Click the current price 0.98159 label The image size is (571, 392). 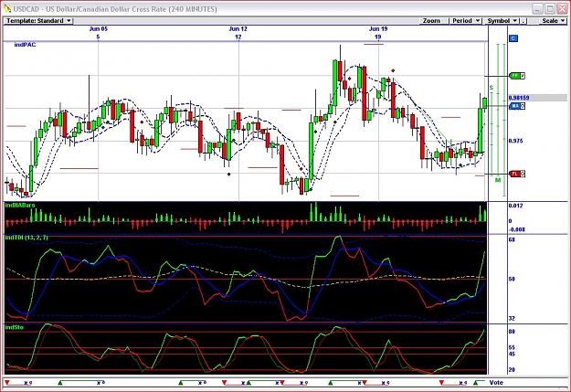519,98
